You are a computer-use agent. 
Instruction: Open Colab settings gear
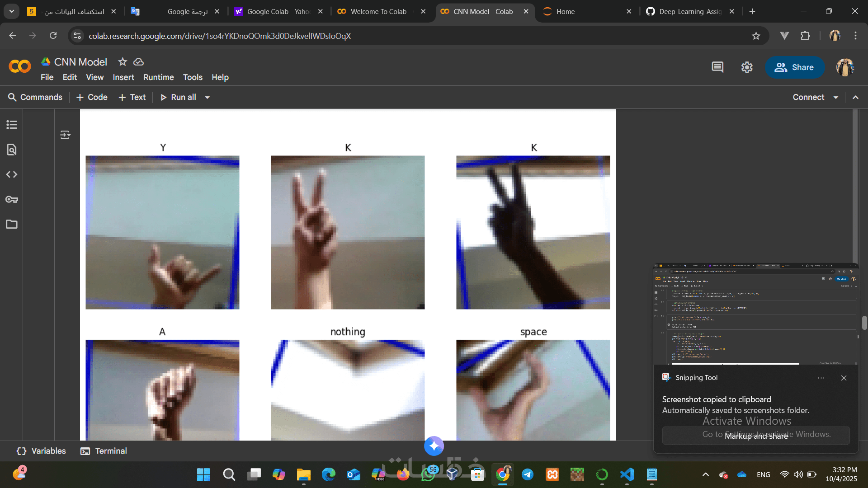click(x=747, y=67)
